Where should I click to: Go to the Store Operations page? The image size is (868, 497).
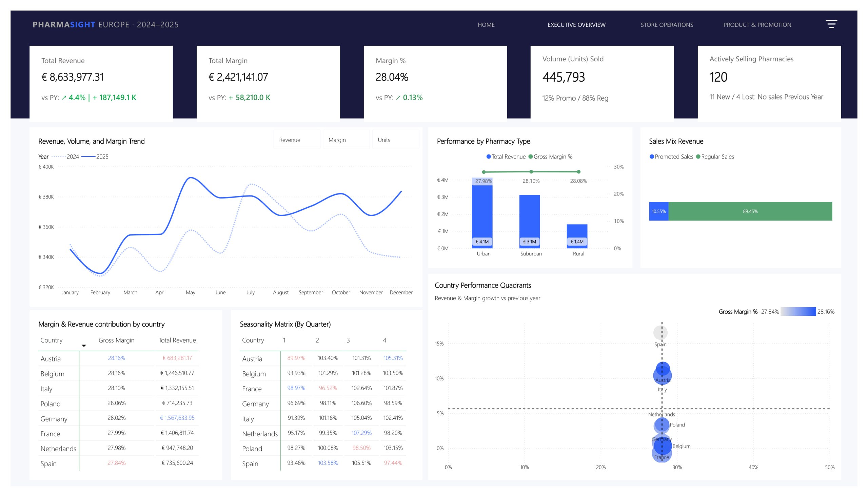[667, 25]
